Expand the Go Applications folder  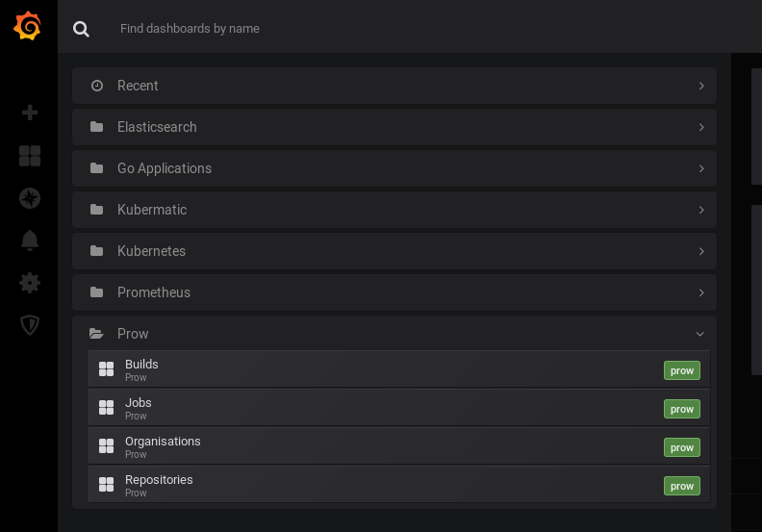[165, 168]
